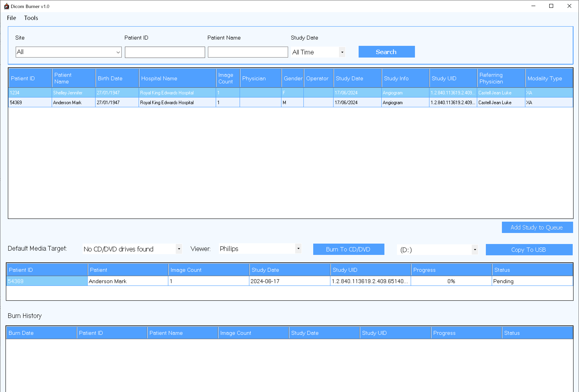Click gender F cell in Shelley row
Viewport: 579px width, 392px height.
(x=292, y=93)
